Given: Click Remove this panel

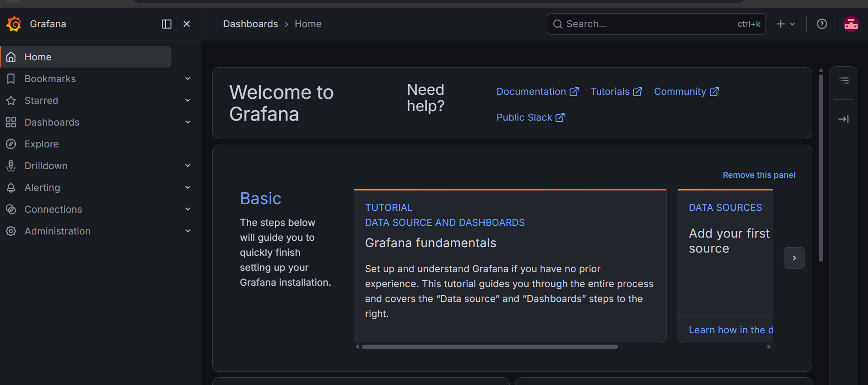Looking at the screenshot, I should coord(759,175).
